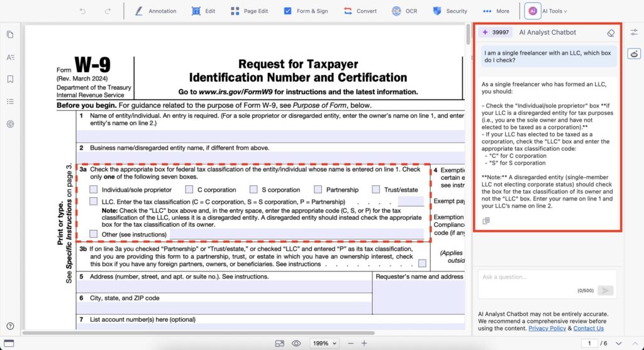This screenshot has height=350, width=644.
Task: Click the user's chat question bubble
Action: coord(548,57)
